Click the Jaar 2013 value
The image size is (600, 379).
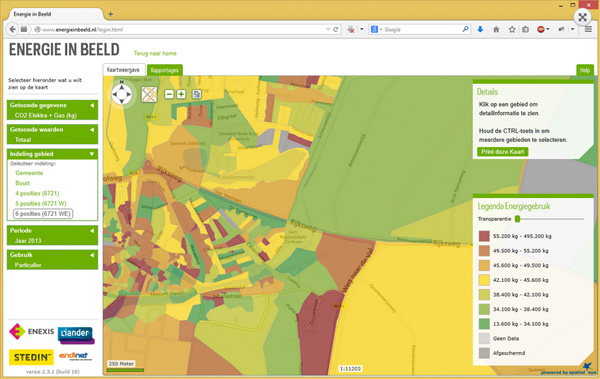click(28, 241)
